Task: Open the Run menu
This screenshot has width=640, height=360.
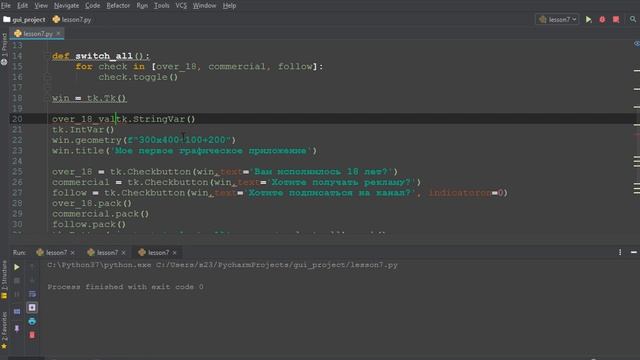Action: (142, 6)
